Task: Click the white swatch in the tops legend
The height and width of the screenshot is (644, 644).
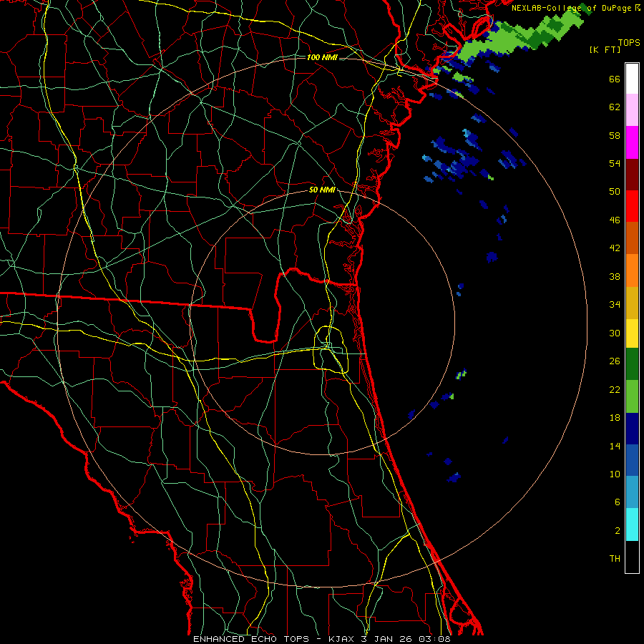Action: click(x=632, y=78)
